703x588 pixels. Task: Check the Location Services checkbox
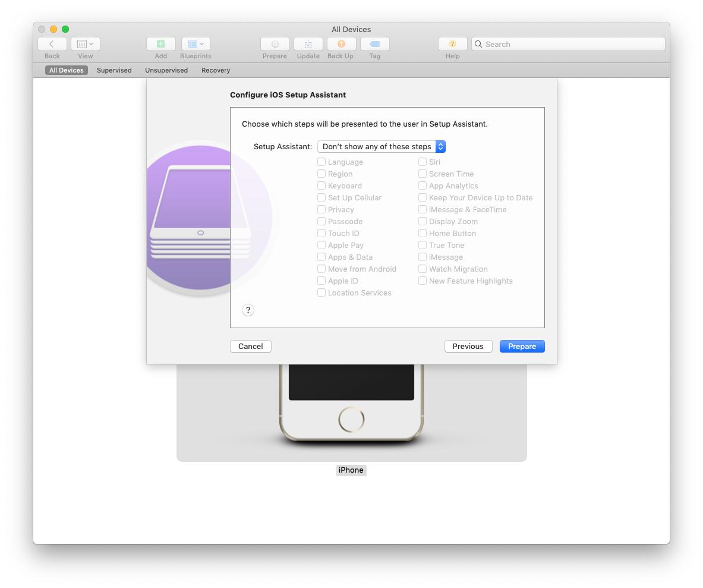coord(321,293)
